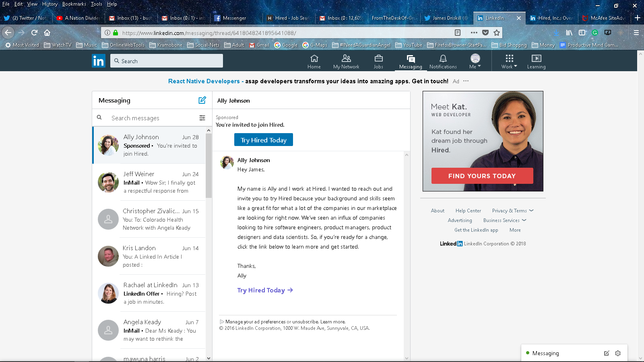Click the Try Hired Today button
Image resolution: width=644 pixels, height=362 pixels.
tap(264, 140)
